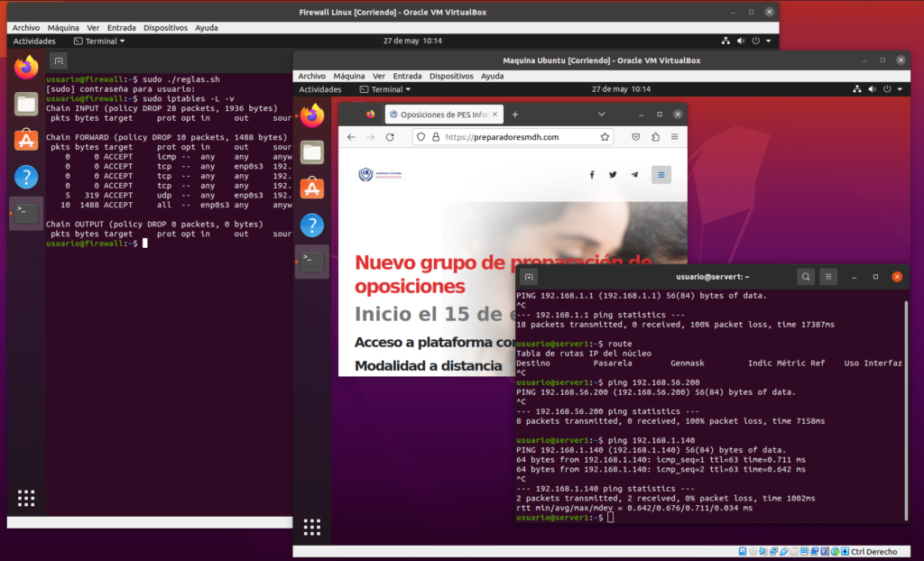The image size is (924, 561).
Task: Open Archivo menu in Maquina Ubuntu window
Action: tap(311, 76)
